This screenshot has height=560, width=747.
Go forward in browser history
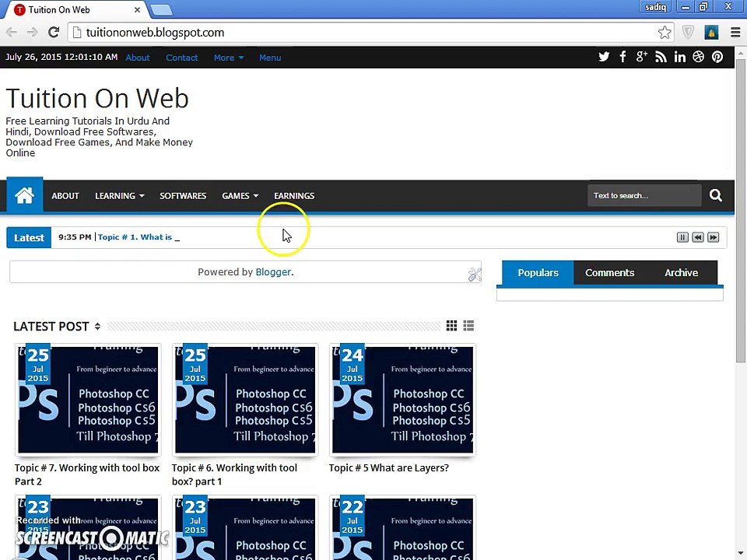tap(33, 33)
